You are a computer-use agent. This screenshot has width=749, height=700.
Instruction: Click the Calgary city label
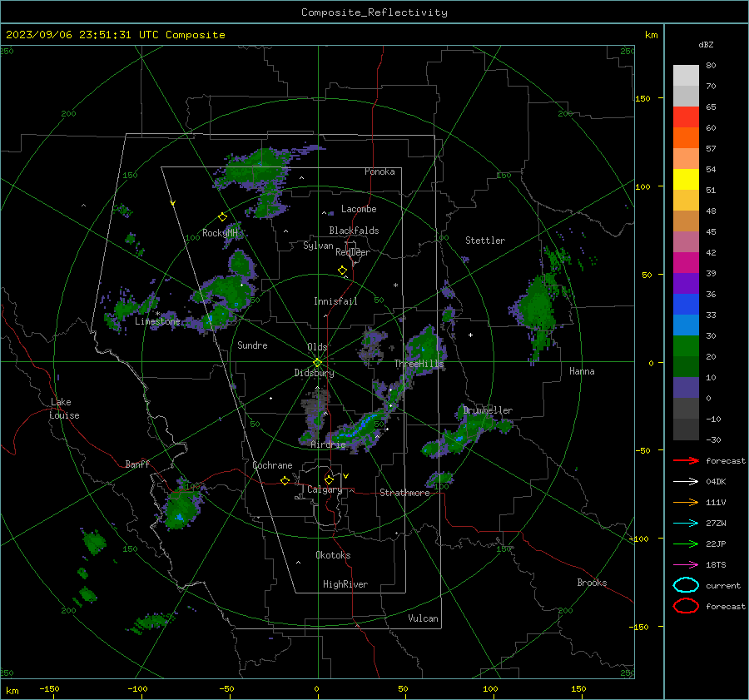click(x=325, y=489)
